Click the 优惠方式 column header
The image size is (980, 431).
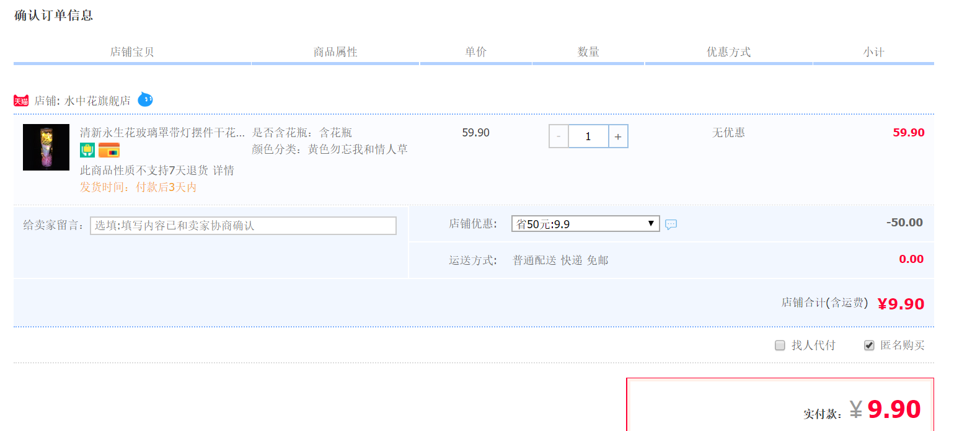coord(729,52)
